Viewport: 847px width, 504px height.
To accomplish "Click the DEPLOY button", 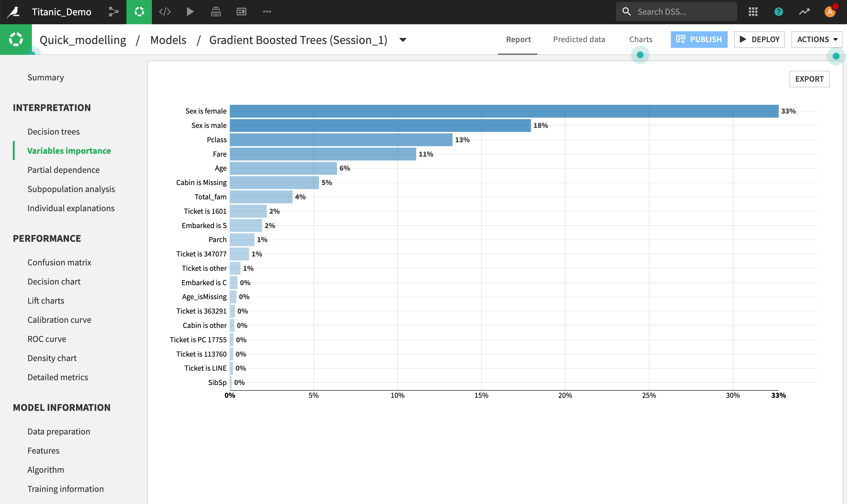I will 759,40.
